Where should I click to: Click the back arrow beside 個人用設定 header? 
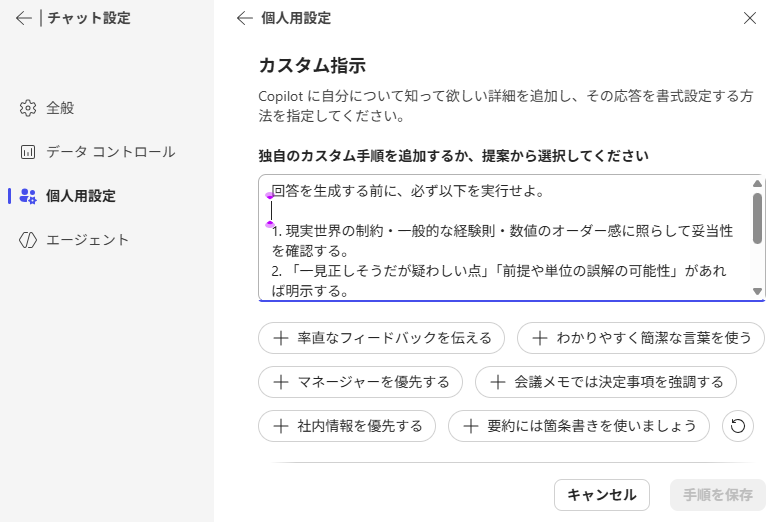244,18
